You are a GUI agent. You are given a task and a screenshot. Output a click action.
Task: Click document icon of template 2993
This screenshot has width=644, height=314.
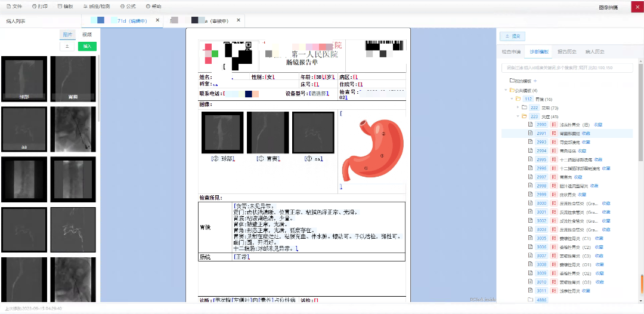click(x=530, y=142)
